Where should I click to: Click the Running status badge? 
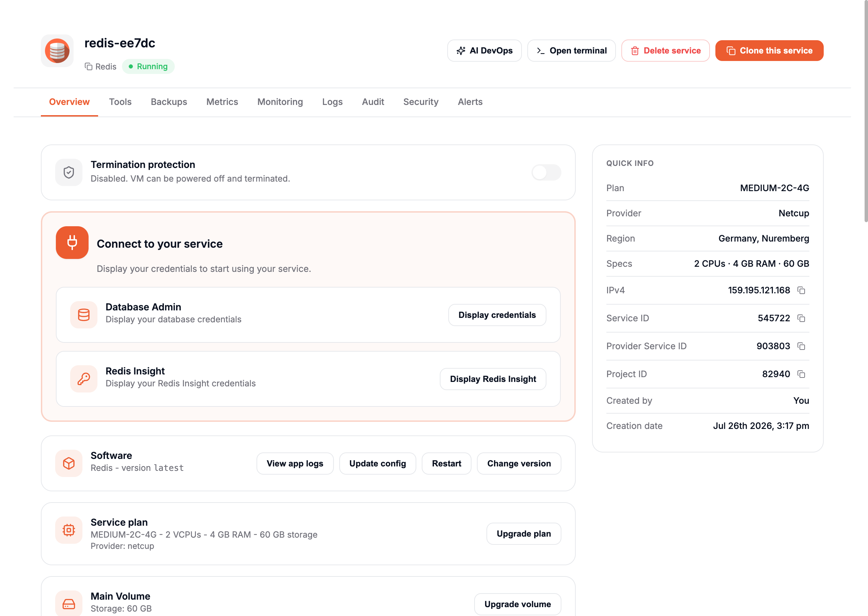tap(148, 67)
